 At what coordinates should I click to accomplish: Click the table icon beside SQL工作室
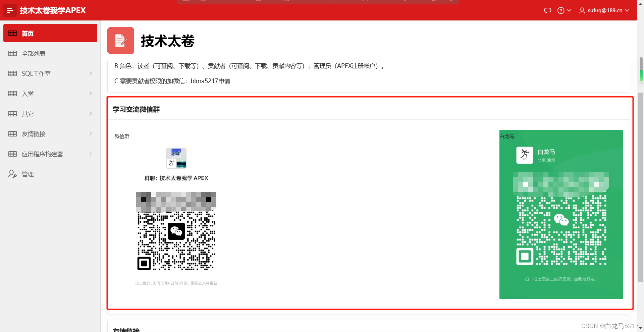click(13, 73)
